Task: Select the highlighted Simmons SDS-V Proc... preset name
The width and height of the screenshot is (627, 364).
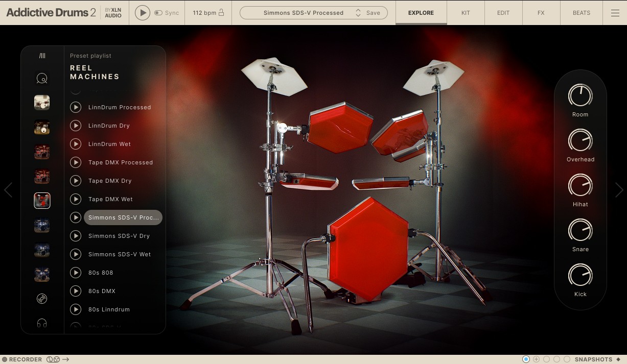Action: [123, 217]
